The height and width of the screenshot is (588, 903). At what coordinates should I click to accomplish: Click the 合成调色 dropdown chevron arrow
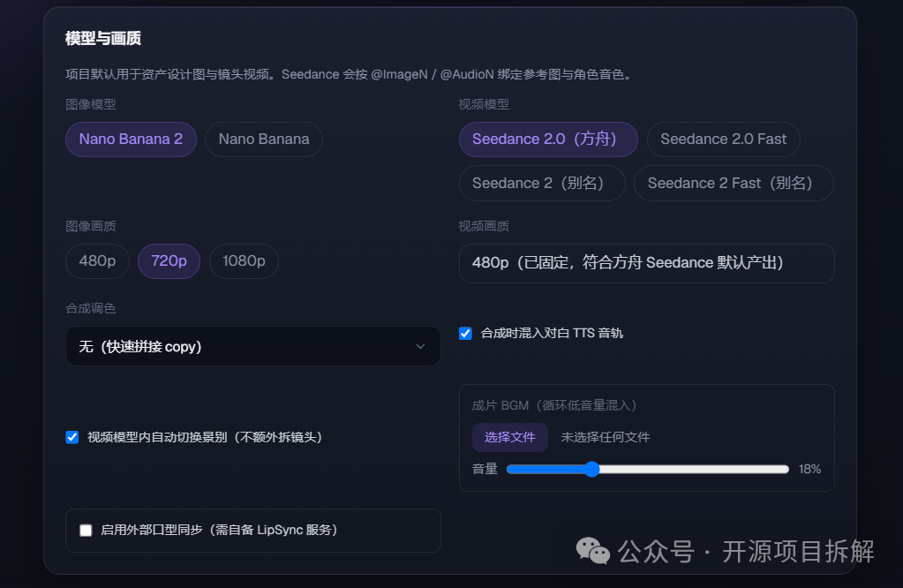(420, 346)
